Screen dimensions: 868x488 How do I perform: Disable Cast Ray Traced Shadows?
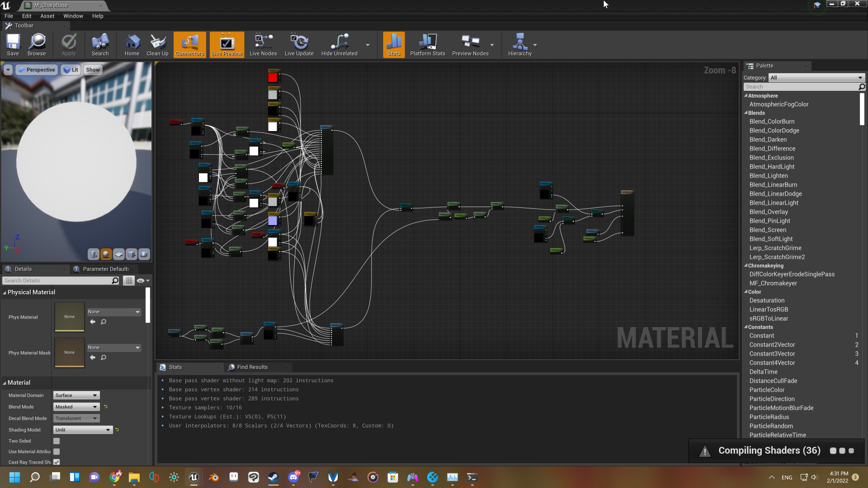point(56,462)
